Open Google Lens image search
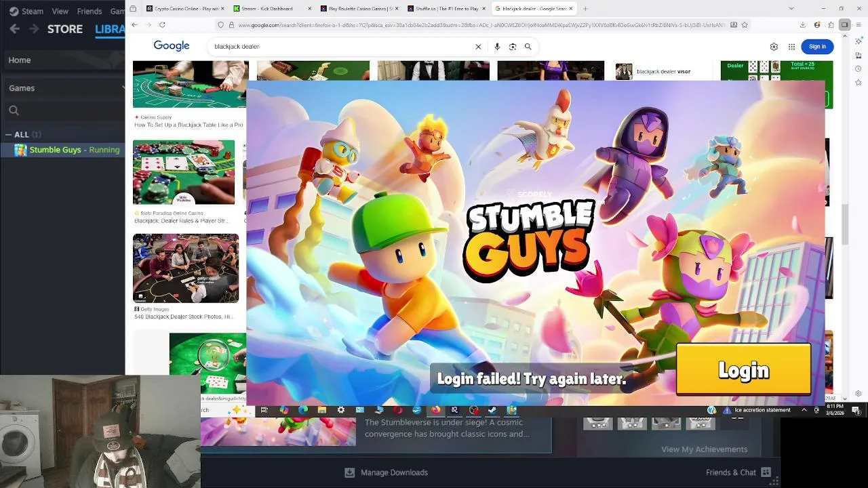 (x=513, y=47)
